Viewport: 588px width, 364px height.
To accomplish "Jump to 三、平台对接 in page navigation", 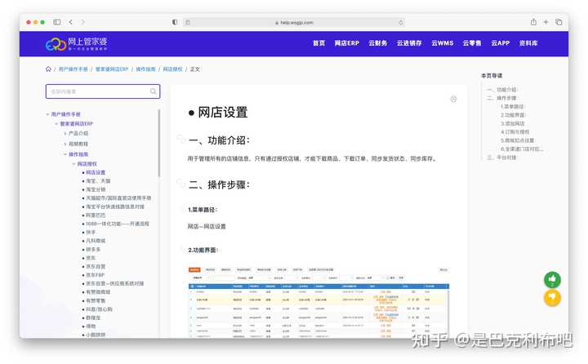I will 501,158.
